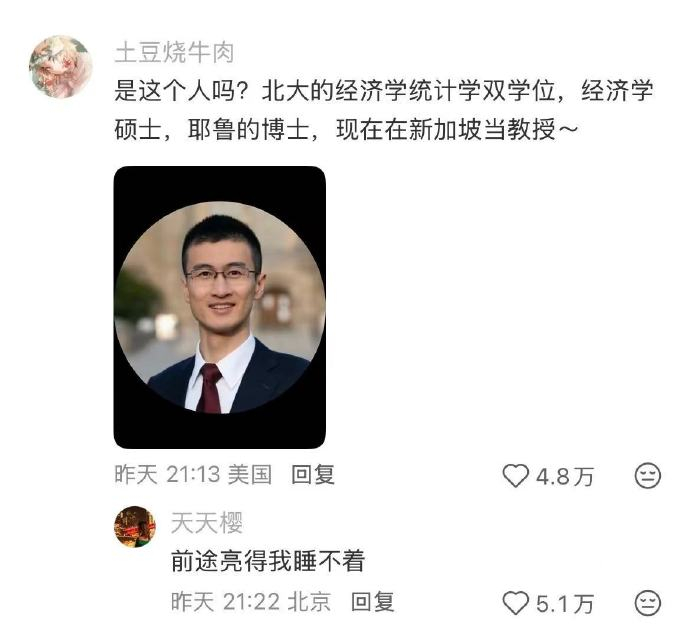690x628 pixels.
Task: Click the 美国 location label
Action: point(250,475)
